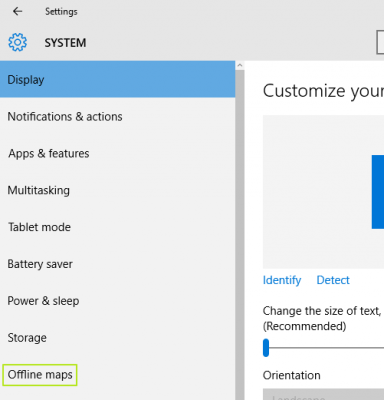The image size is (384, 400).
Task: Select the Display category
Action: (x=117, y=79)
